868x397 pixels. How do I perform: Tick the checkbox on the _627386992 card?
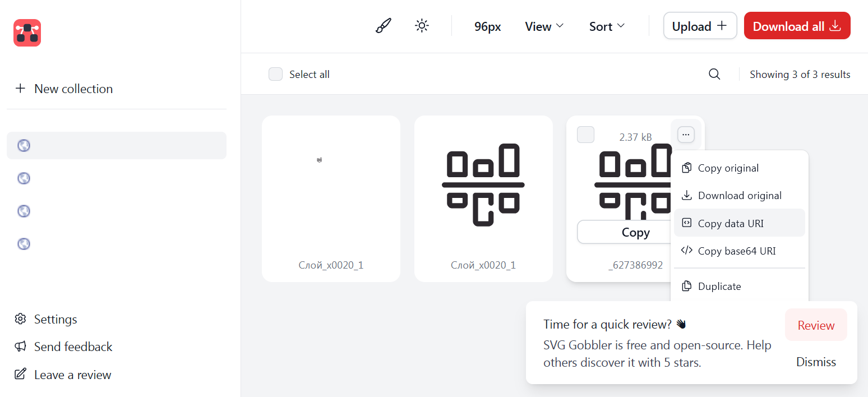coord(585,135)
